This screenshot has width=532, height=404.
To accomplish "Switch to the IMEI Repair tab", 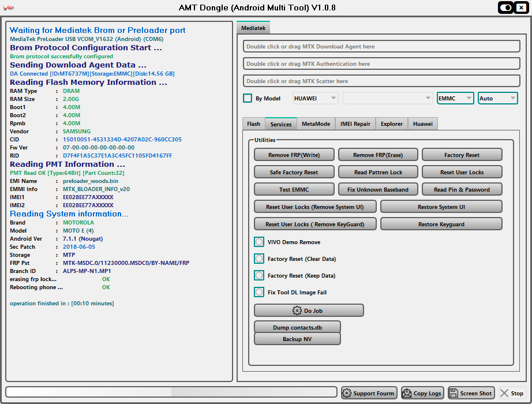I will 355,124.
